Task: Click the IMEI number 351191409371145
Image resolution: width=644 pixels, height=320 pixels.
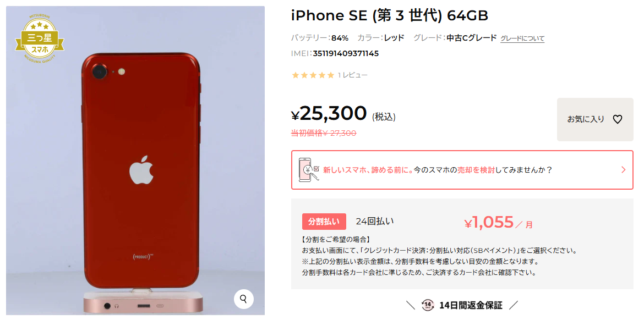Action: tap(346, 53)
